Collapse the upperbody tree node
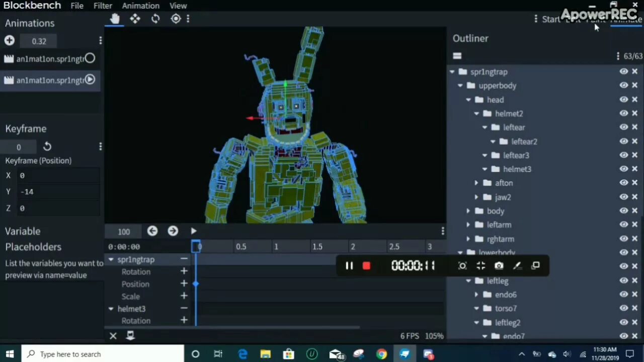This screenshot has height=362, width=644. [460, 85]
